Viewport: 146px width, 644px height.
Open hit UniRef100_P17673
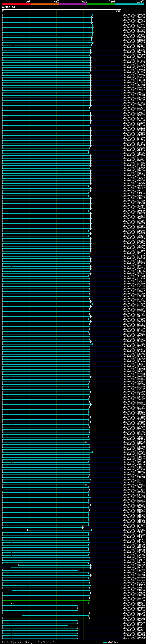[x=134, y=276]
